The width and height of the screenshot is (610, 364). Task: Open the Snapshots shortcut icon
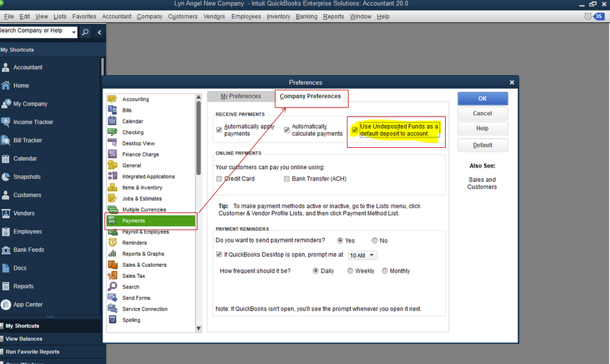tap(5, 177)
